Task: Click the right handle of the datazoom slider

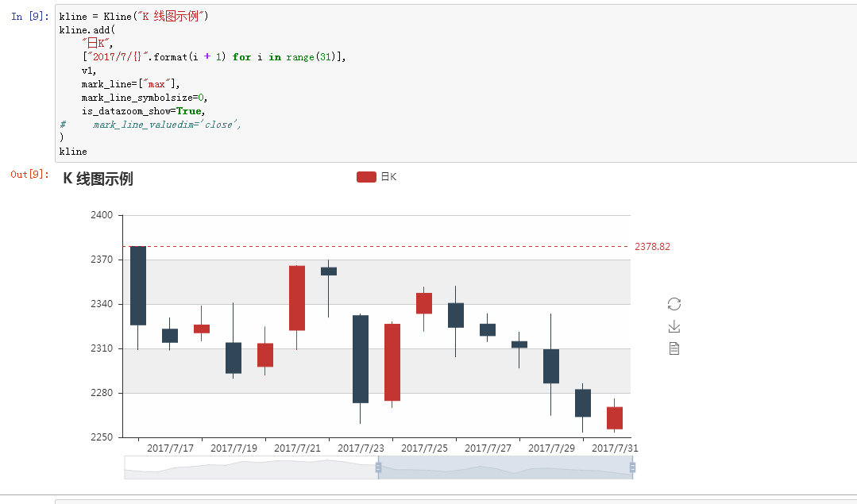Action: 633,468
